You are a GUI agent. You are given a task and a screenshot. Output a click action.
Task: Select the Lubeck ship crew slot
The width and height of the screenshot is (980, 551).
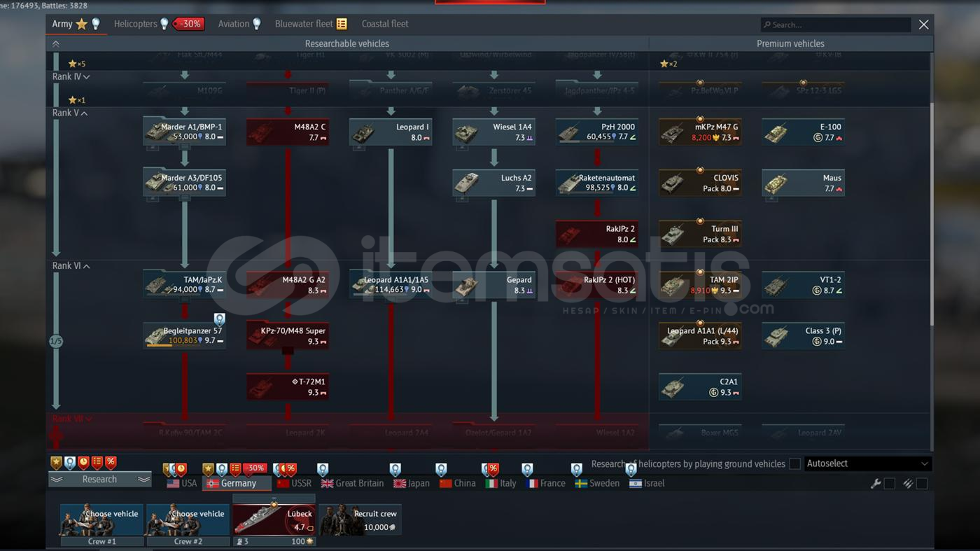(274, 519)
